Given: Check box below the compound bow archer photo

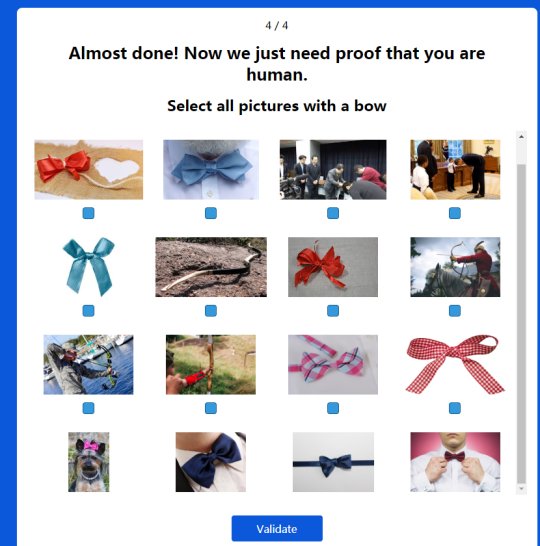Looking at the screenshot, I should (88, 408).
